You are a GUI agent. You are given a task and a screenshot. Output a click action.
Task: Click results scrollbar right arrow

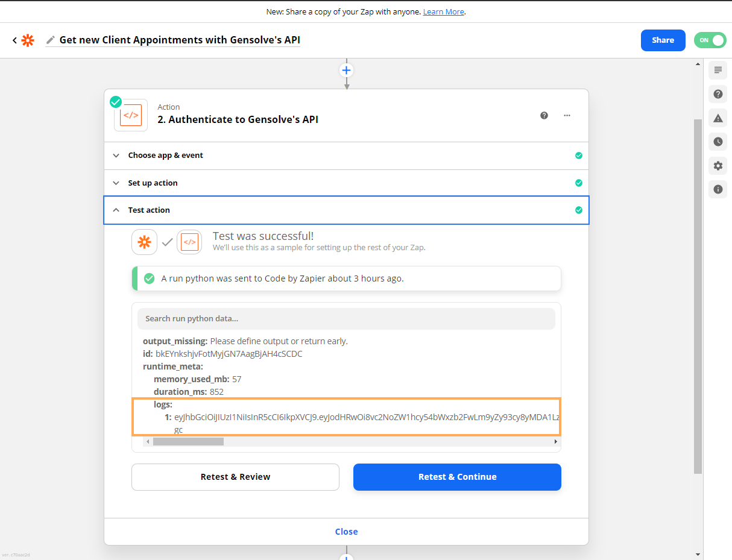pyautogui.click(x=556, y=442)
